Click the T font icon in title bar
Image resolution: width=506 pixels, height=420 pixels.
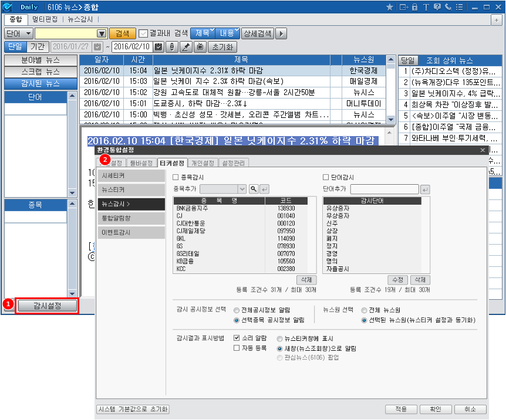[426, 7]
